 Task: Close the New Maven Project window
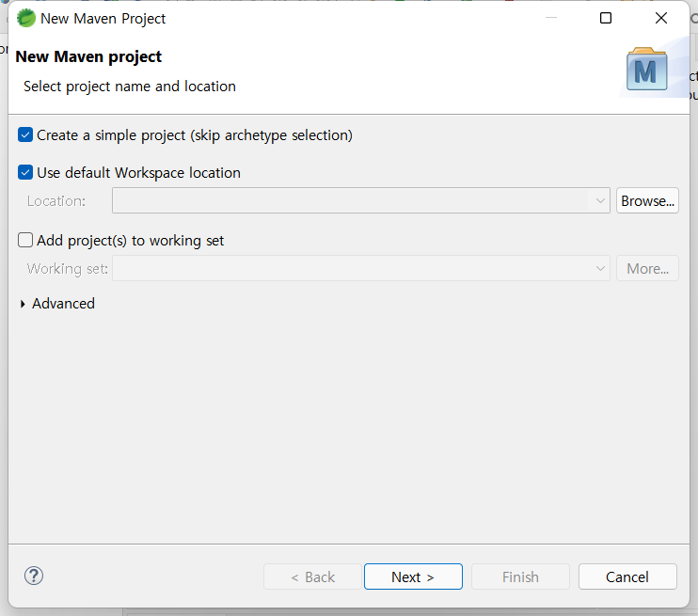coord(661,18)
